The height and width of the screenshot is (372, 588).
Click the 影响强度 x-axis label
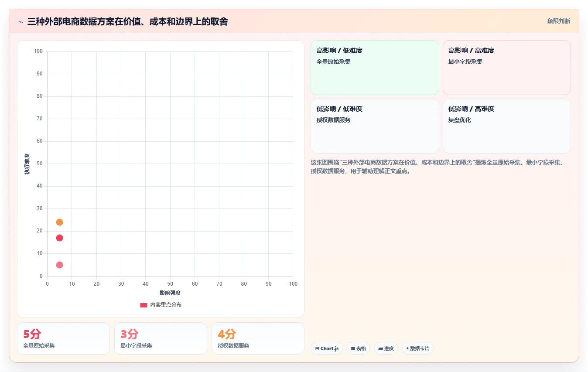coord(170,293)
